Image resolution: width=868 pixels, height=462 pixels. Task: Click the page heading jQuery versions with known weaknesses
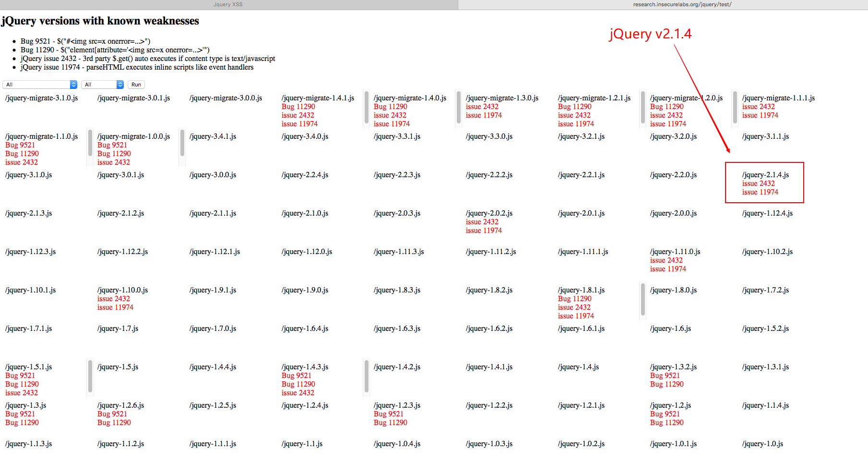click(x=100, y=21)
